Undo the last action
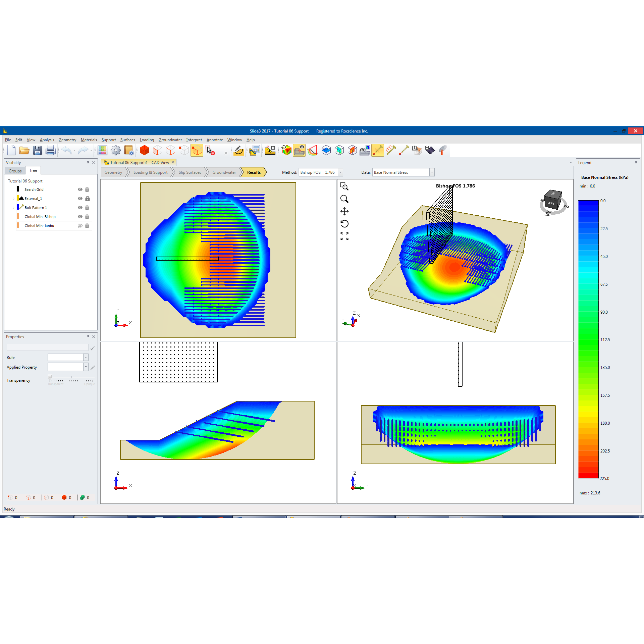 [66, 151]
